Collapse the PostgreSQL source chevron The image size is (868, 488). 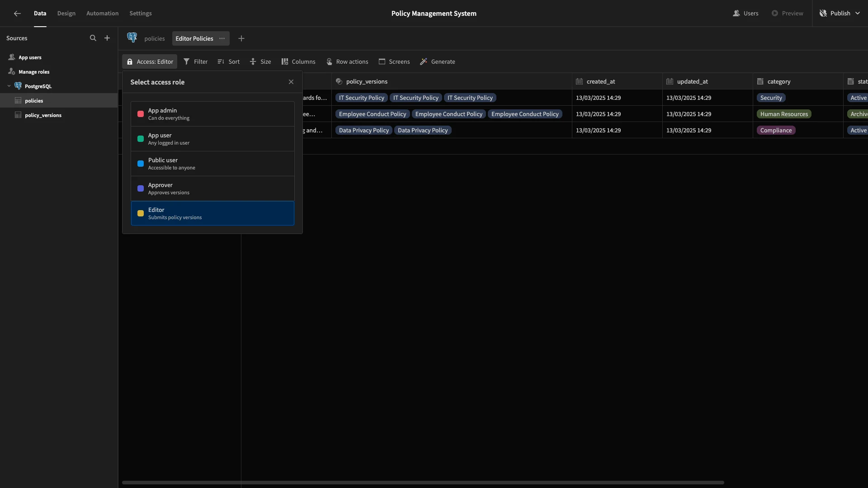click(x=9, y=86)
